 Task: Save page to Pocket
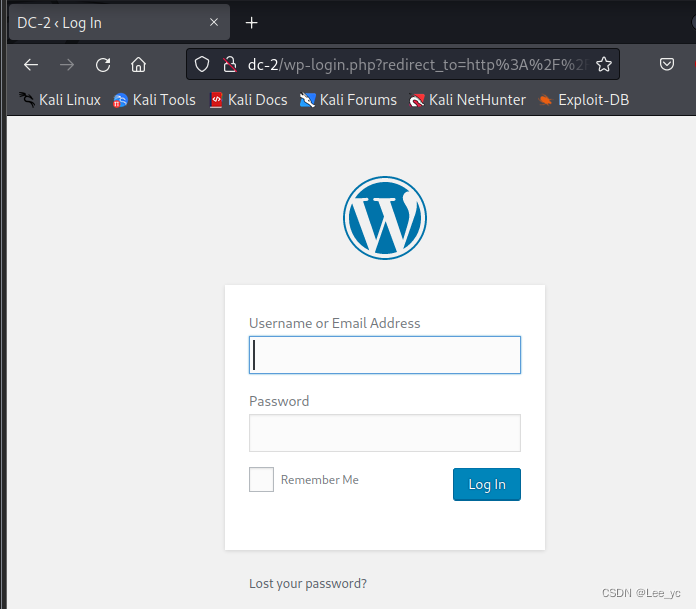coord(667,64)
